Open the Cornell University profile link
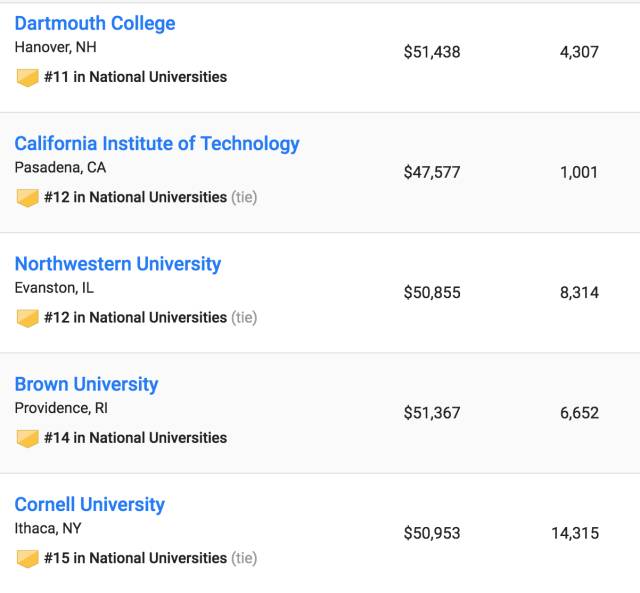Viewport: 640px width, 593px height. (x=90, y=504)
